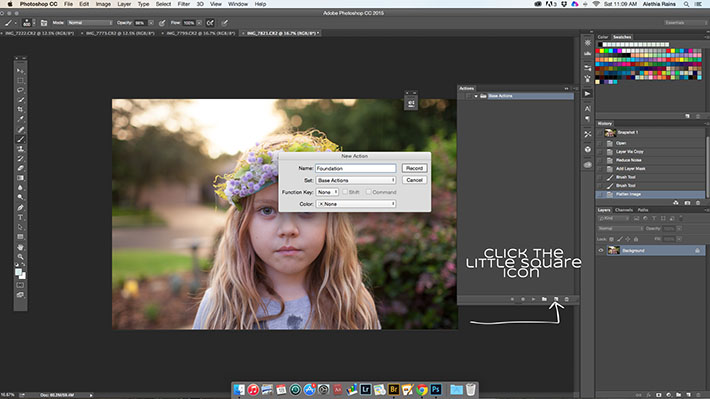Select the Clone Stamp tool
This screenshot has width=710, height=399.
pyautogui.click(x=20, y=149)
